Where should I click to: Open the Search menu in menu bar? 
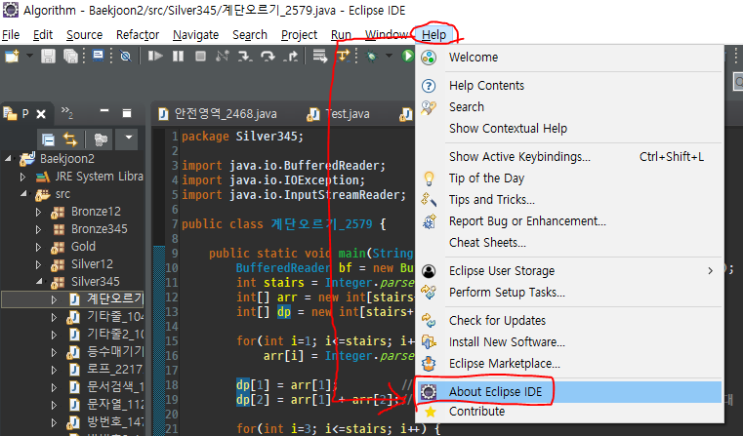point(250,35)
